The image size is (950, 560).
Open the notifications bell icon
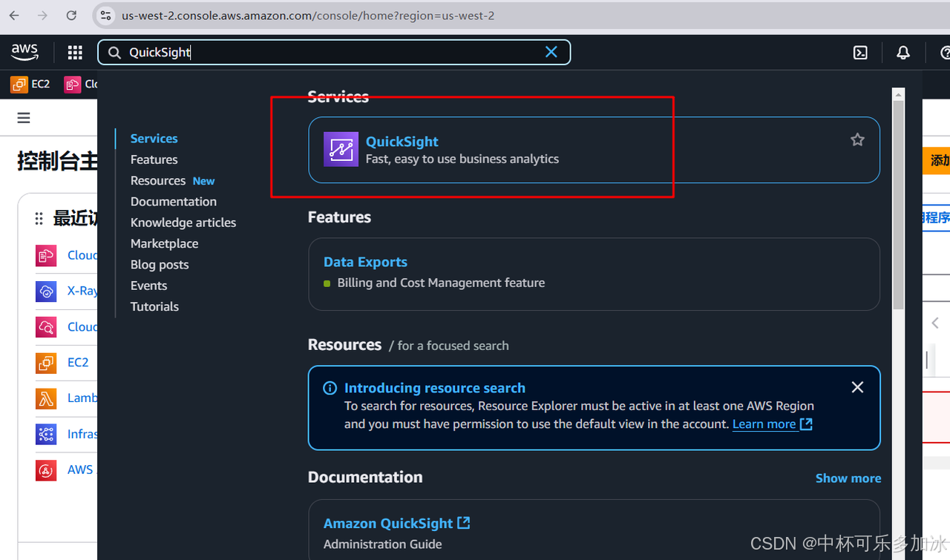(x=903, y=53)
